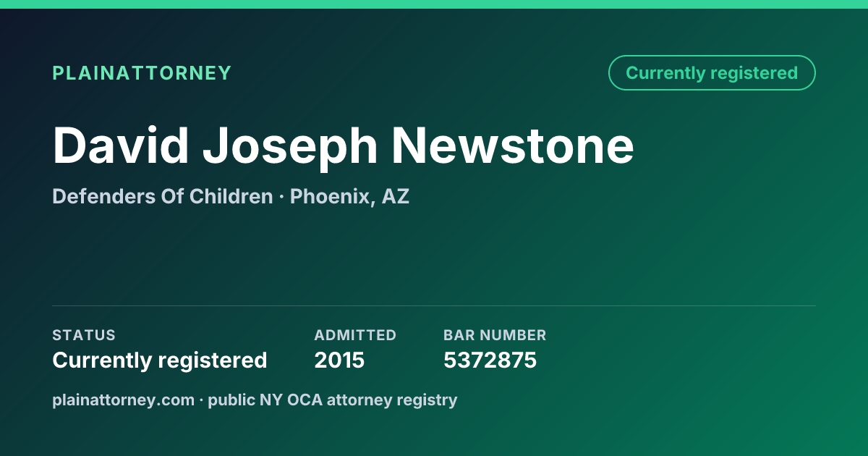Image resolution: width=868 pixels, height=456 pixels.
Task: Select the admission year 2015
Action: [x=339, y=360]
